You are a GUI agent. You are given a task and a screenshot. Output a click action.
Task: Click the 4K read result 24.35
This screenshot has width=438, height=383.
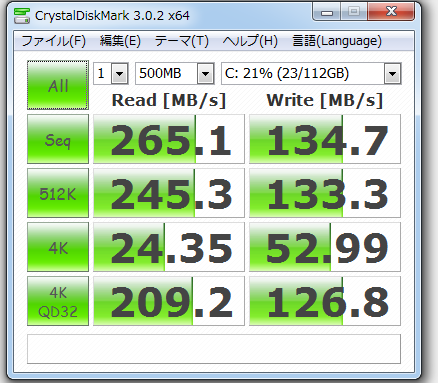169,247
